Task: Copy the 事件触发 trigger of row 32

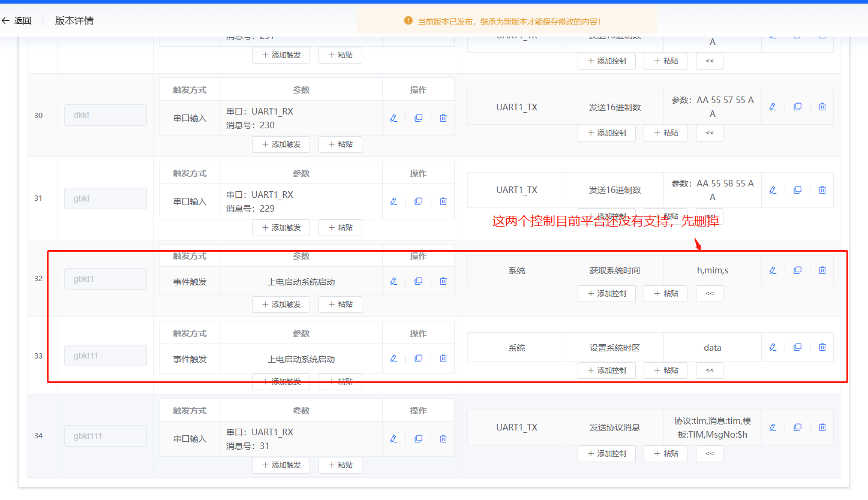Action: click(418, 281)
